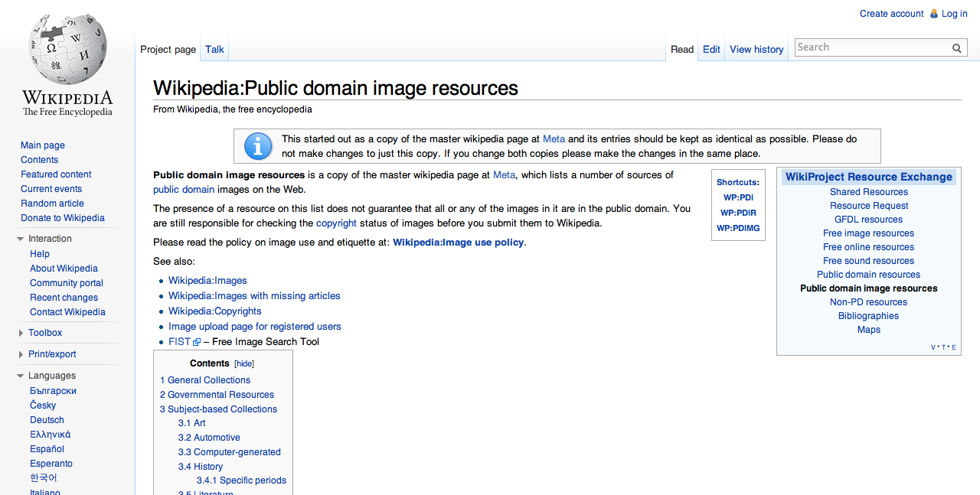This screenshot has height=495, width=980.
Task: Select the Read tab
Action: (x=682, y=49)
